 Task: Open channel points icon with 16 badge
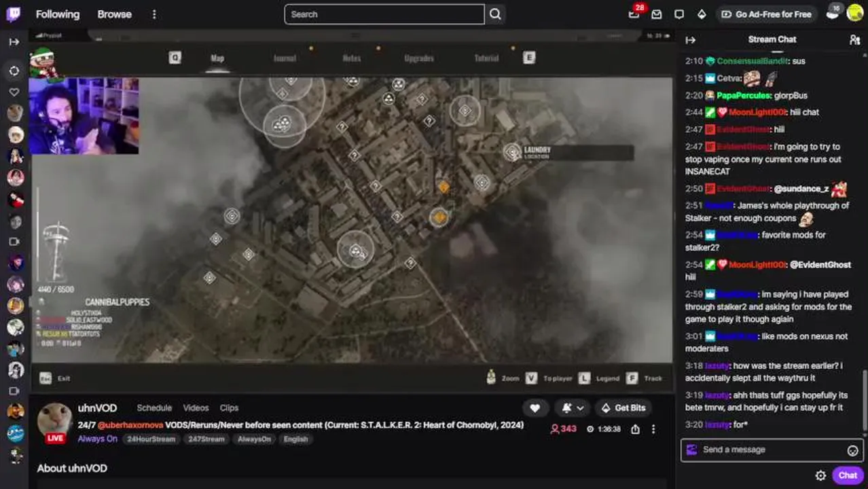pos(833,13)
